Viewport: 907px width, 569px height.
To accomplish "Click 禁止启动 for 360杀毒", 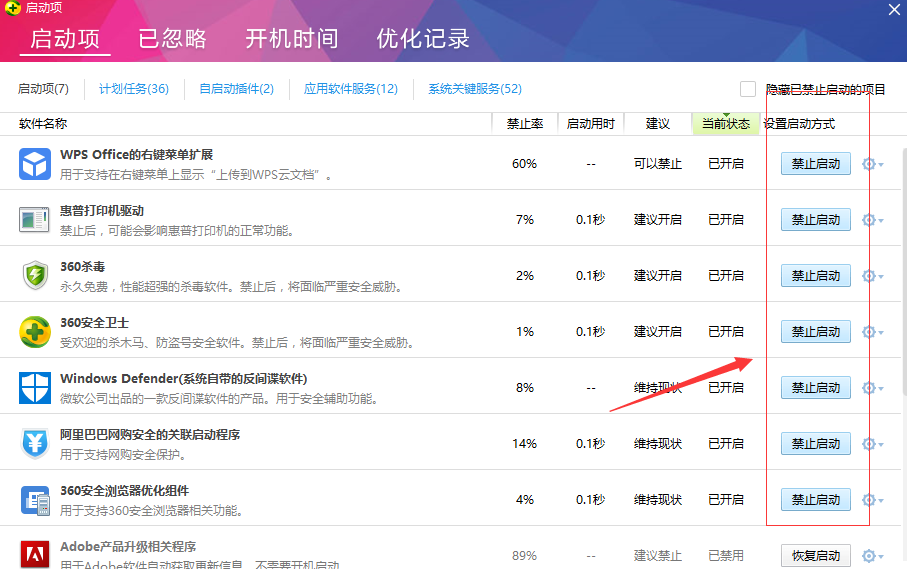I will [816, 276].
